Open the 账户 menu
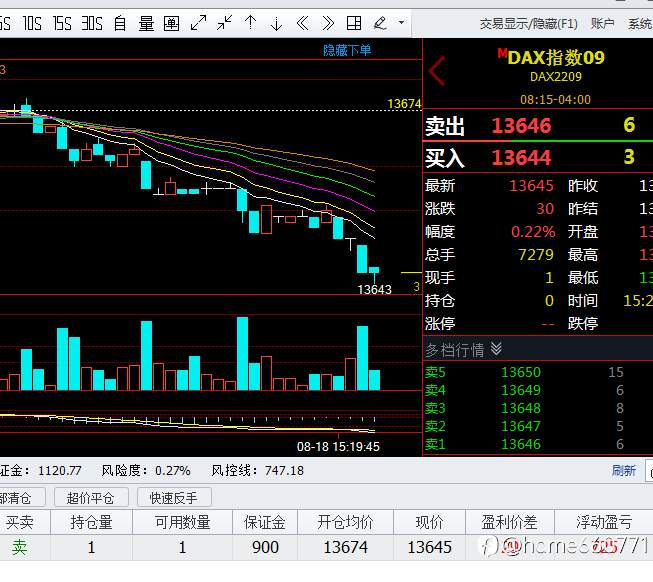This screenshot has height=582, width=653. (603, 24)
